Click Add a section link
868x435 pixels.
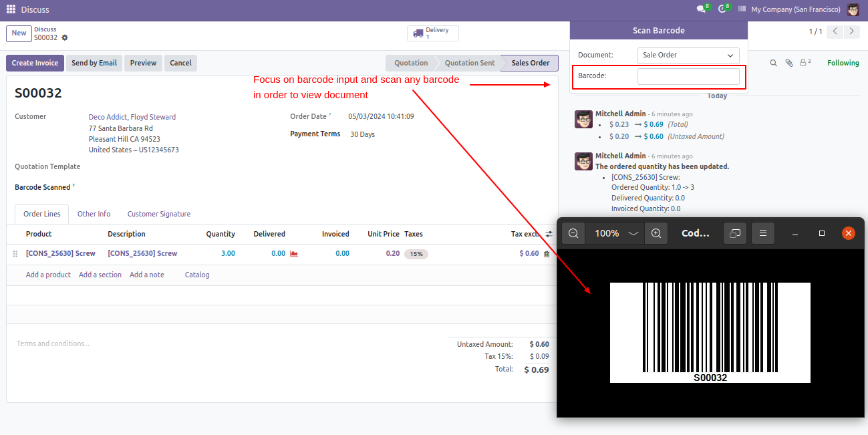point(100,275)
